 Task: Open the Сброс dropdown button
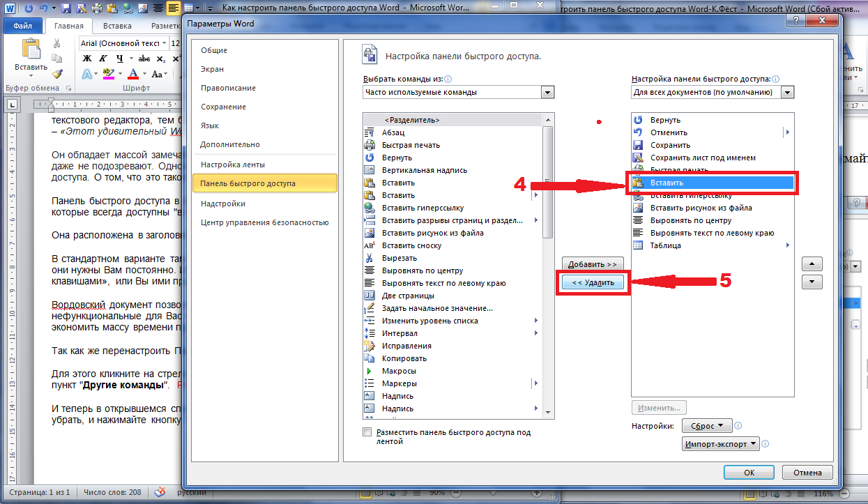pos(707,426)
